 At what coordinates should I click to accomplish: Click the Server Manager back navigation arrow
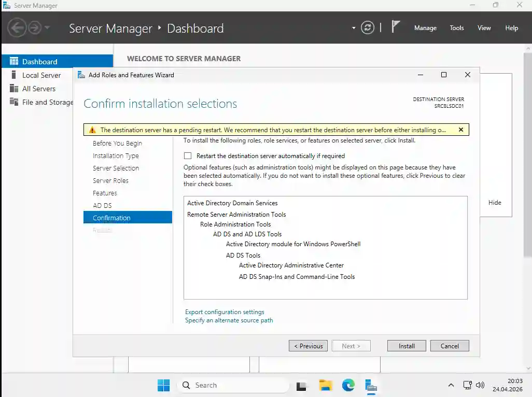click(17, 27)
